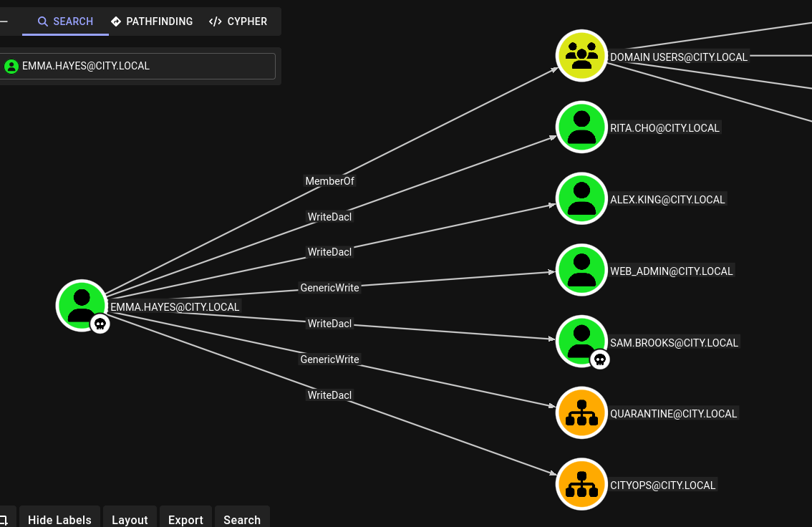Select the SAM.BROOKS user node
Screen dimensions: 812x527
pos(580,339)
